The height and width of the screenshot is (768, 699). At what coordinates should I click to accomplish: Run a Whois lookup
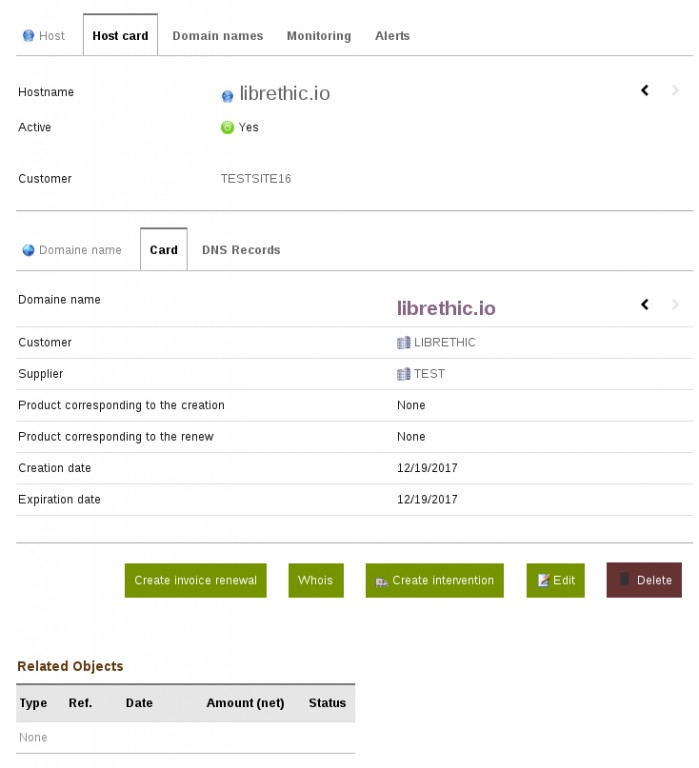coord(315,580)
